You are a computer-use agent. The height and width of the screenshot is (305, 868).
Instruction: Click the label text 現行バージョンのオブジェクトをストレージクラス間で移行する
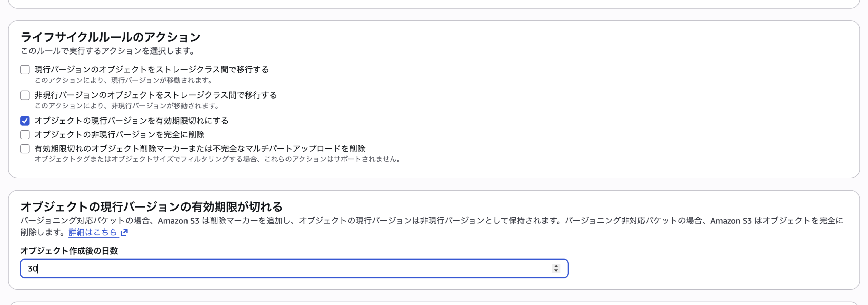(152, 70)
